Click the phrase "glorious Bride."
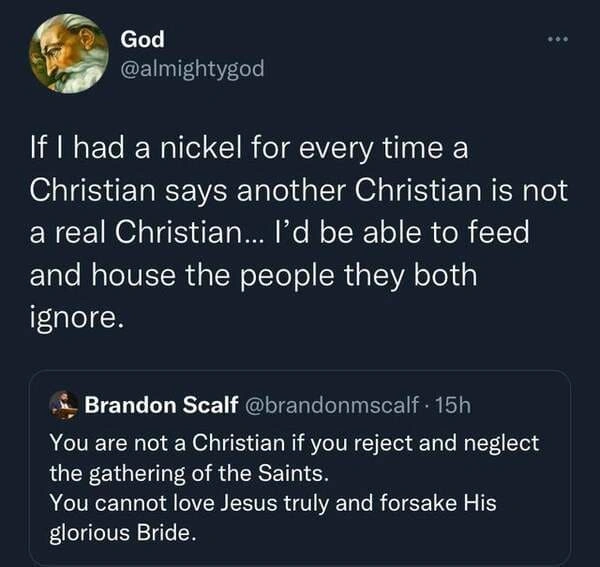Screen dimensions: 600x567 click(x=123, y=531)
